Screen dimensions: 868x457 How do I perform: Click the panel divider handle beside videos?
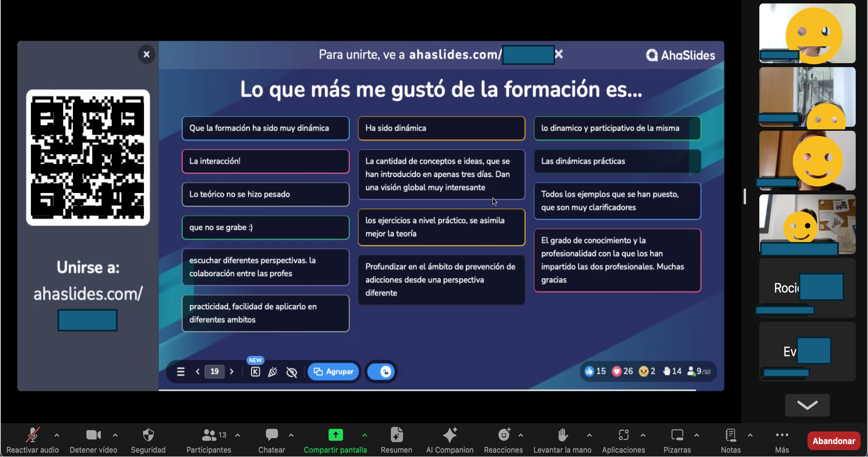click(745, 196)
